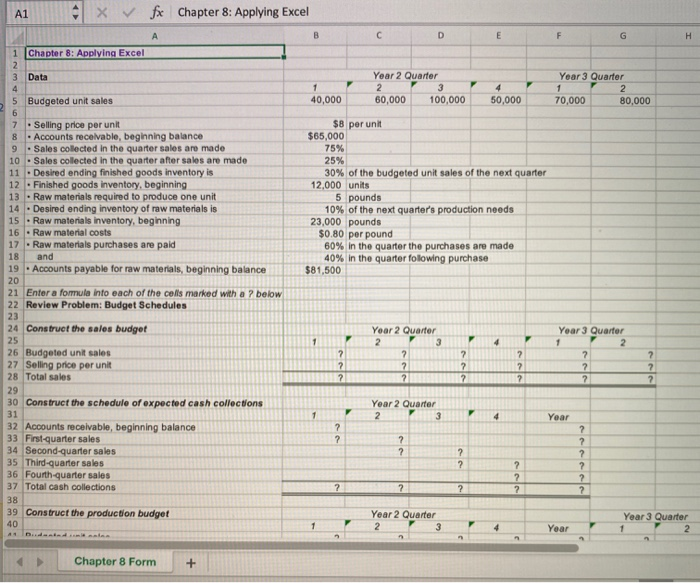Click the 100,000 budgeted unit sales cell
The width and height of the screenshot is (700, 583).
(441, 100)
